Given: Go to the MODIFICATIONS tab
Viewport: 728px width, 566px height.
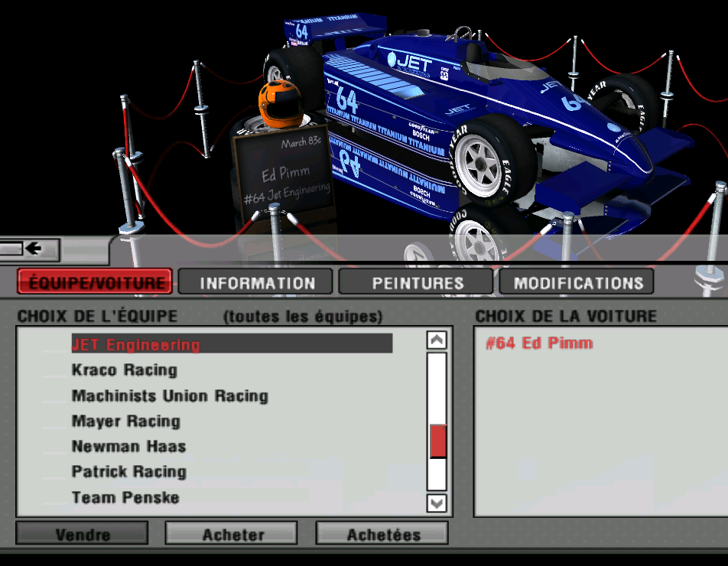Looking at the screenshot, I should pyautogui.click(x=577, y=281).
